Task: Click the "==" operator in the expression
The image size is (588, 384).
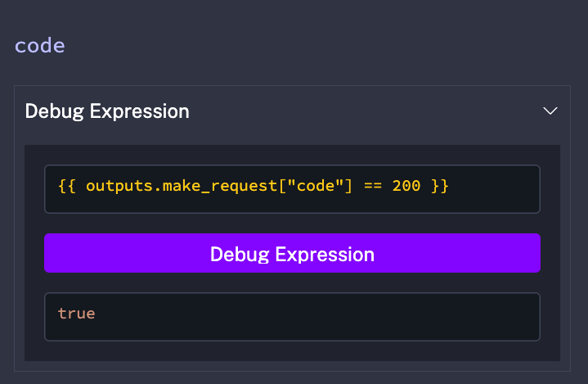Action: [373, 186]
